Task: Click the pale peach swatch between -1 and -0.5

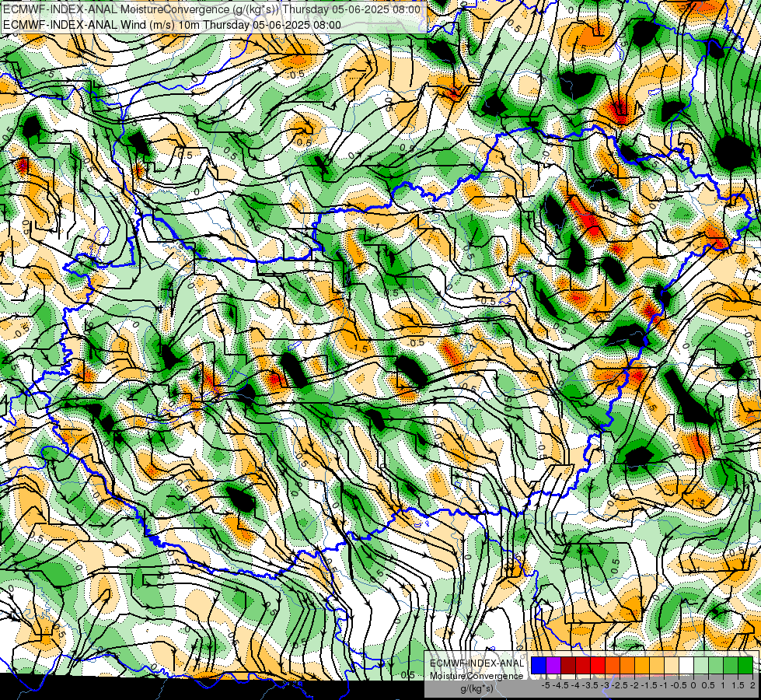Action: pyautogui.click(x=672, y=665)
